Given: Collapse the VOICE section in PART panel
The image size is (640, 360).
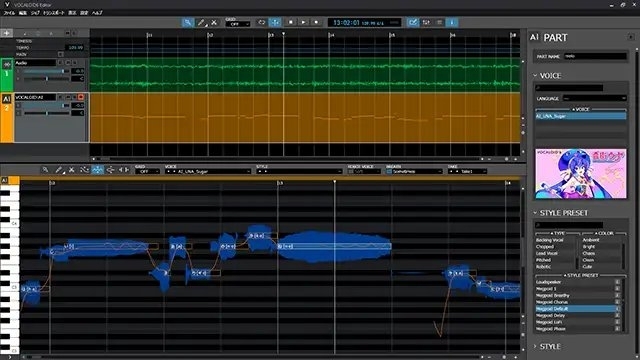Looking at the screenshot, I should tap(535, 76).
